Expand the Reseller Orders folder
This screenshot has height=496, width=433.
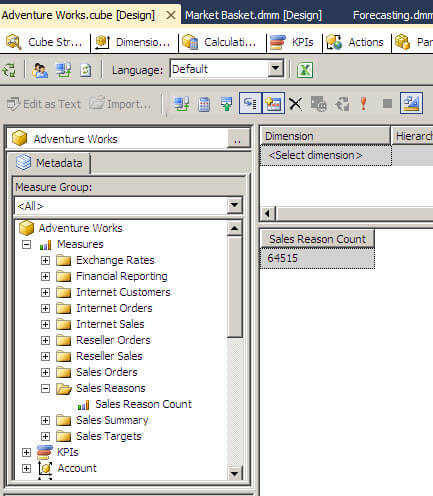point(45,340)
